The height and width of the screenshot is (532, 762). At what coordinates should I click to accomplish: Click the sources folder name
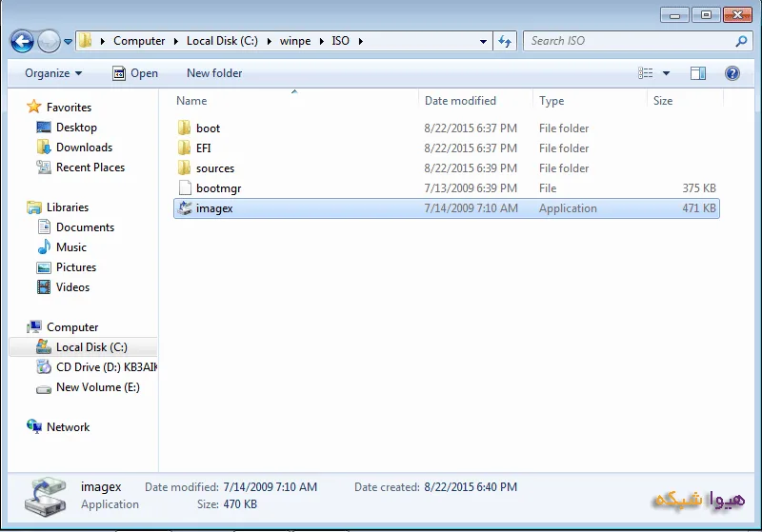(x=215, y=168)
